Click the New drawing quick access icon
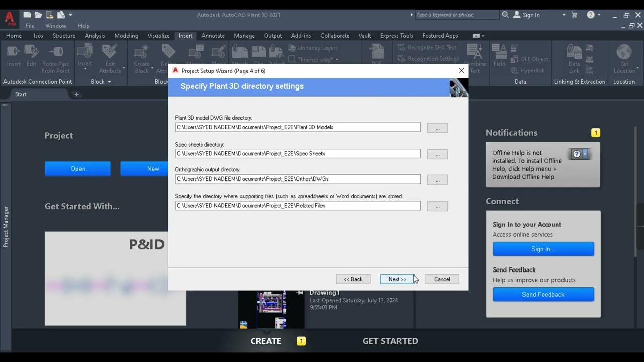This screenshot has height=362, width=644. click(x=27, y=15)
